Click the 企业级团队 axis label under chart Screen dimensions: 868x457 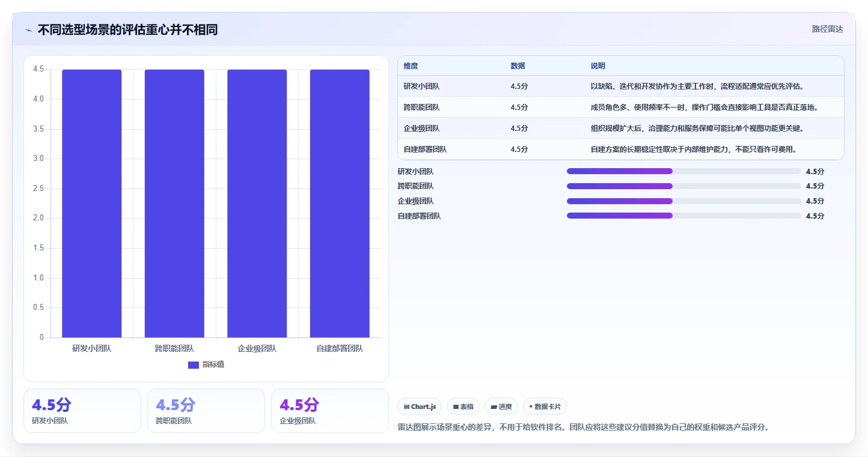pyautogui.click(x=257, y=348)
